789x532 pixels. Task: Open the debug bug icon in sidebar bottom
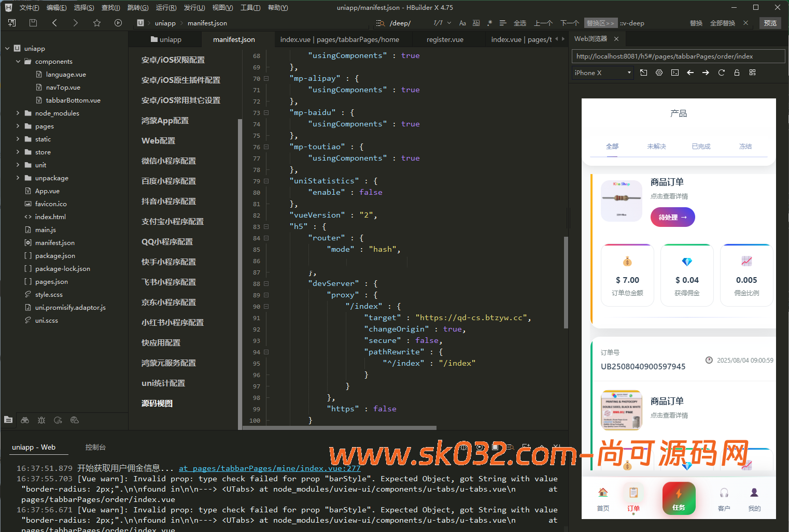pyautogui.click(x=41, y=420)
